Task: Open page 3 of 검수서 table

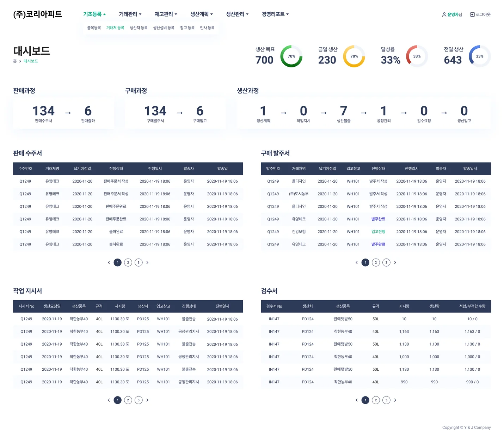Action: pyautogui.click(x=387, y=400)
